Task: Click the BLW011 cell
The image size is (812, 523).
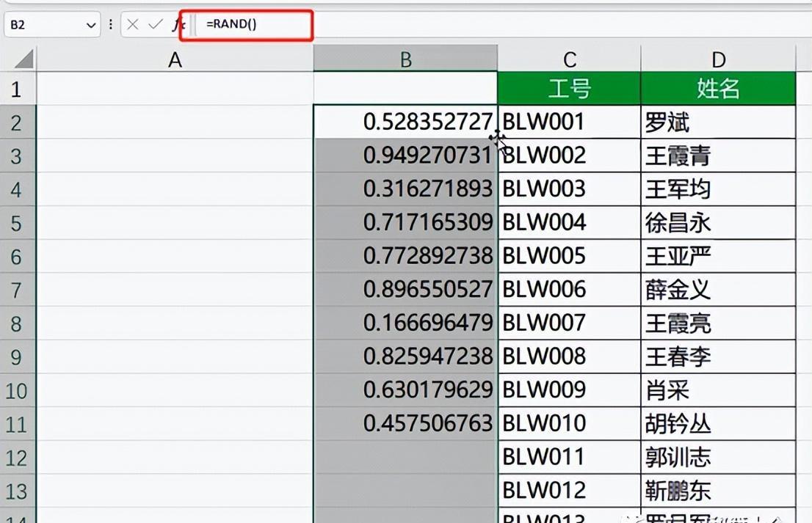Action: pos(569,457)
